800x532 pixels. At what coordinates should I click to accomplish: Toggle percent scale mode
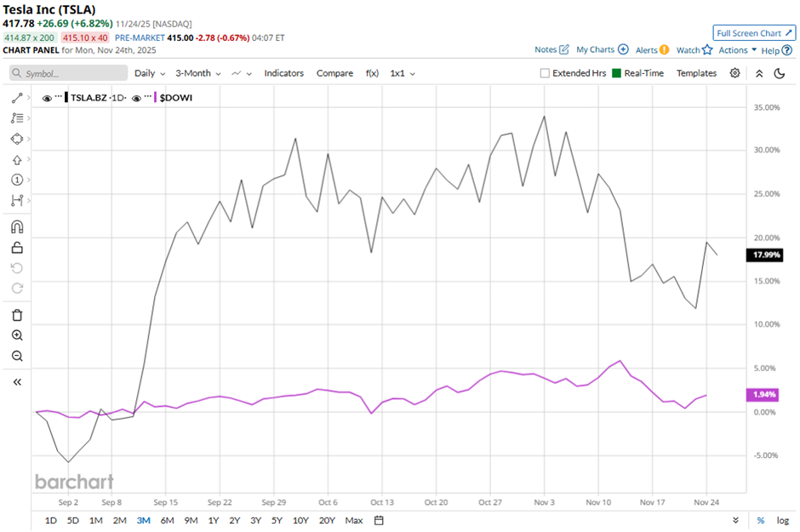pos(761,520)
